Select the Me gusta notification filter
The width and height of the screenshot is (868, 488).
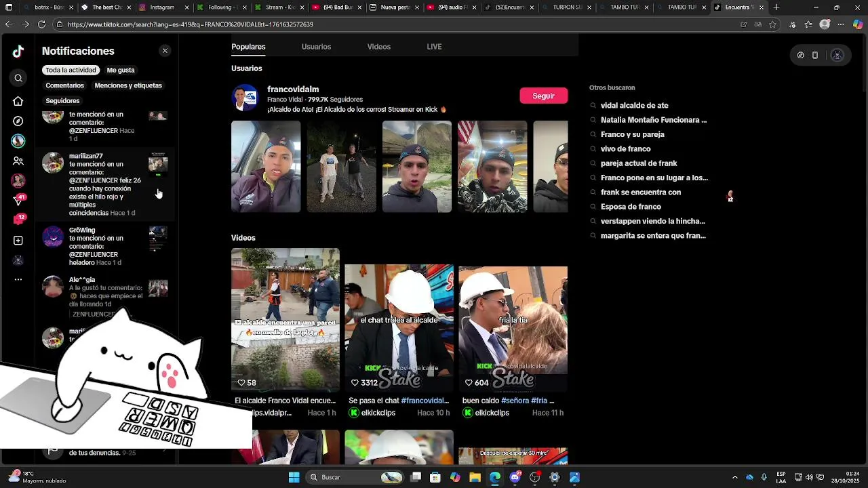(x=121, y=70)
